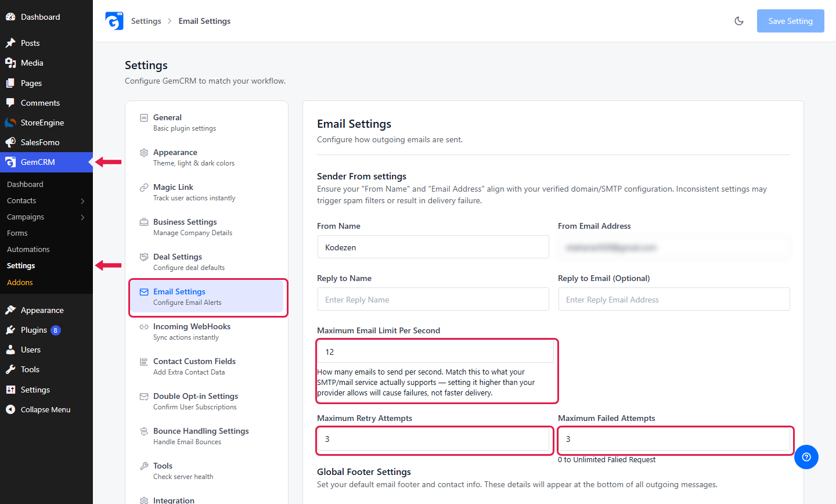Switch to Deal Settings tab

[x=207, y=262]
